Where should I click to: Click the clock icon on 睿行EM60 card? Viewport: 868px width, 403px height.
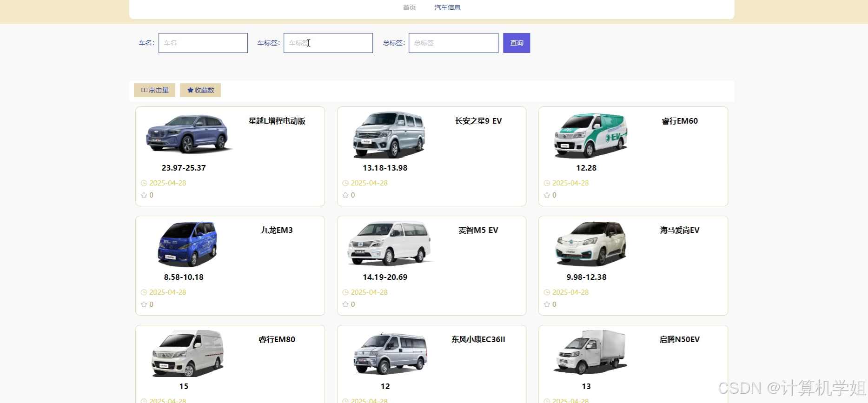tap(547, 183)
